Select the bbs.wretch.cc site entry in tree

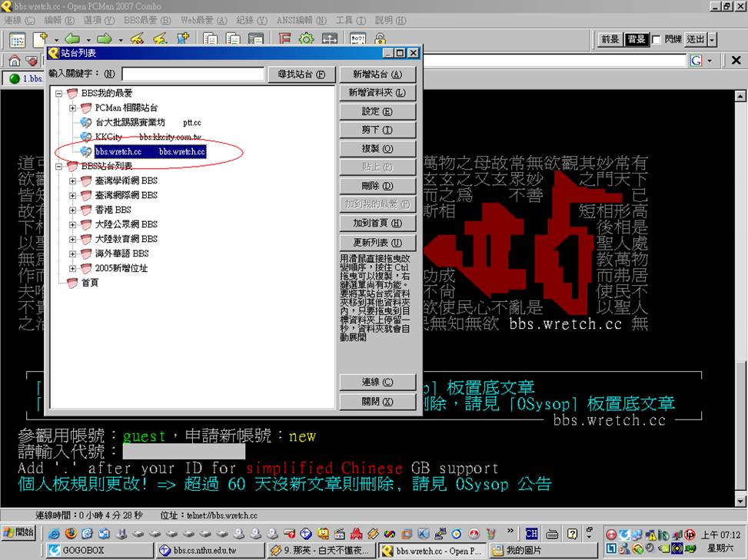tap(150, 152)
